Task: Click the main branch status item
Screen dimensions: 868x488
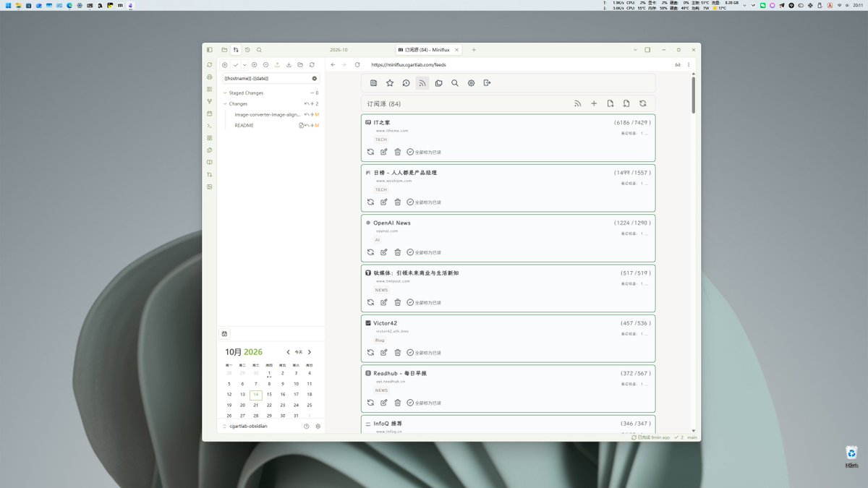Action: point(692,437)
